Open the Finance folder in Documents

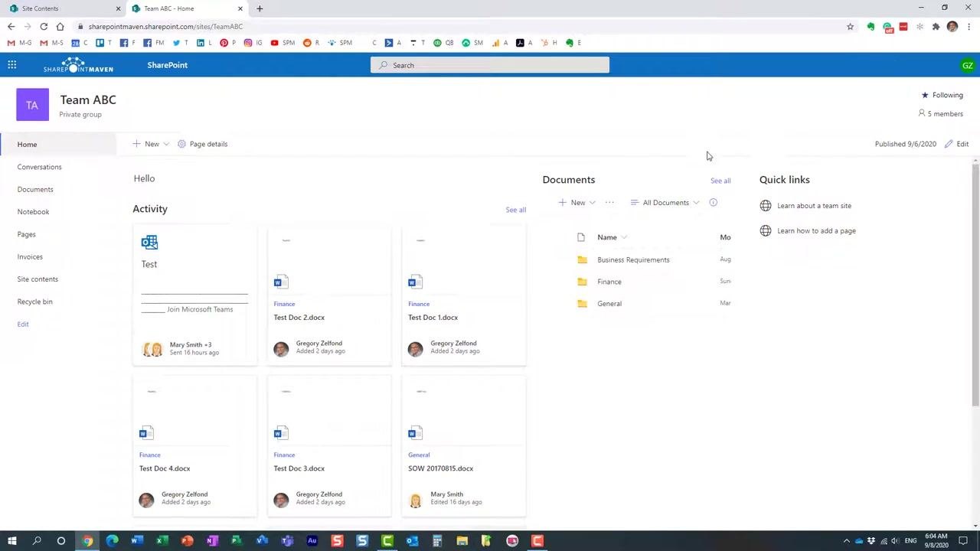pos(609,282)
